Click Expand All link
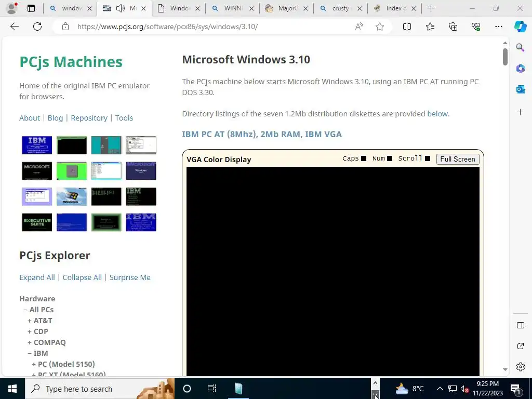The image size is (532, 399). pos(37,277)
